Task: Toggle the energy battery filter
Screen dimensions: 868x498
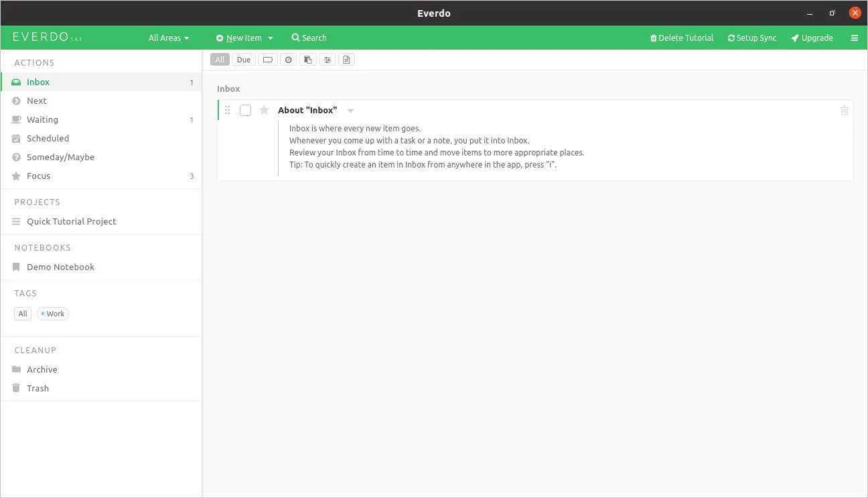Action: coord(268,60)
